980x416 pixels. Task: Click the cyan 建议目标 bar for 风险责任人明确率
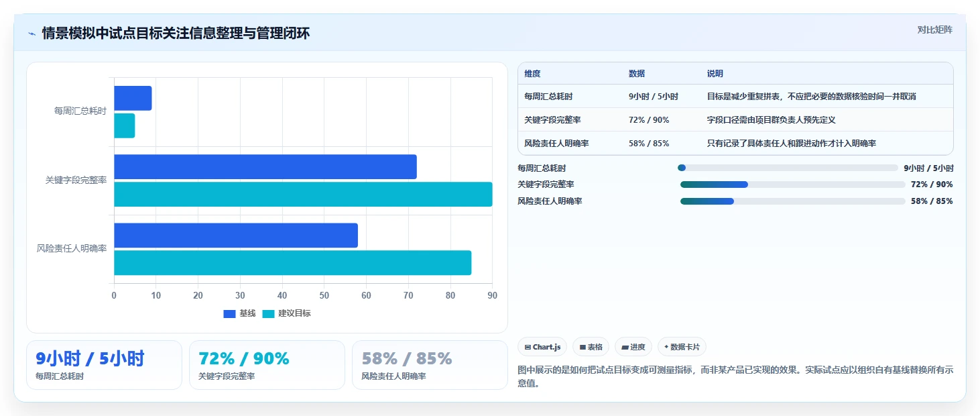[x=293, y=262]
